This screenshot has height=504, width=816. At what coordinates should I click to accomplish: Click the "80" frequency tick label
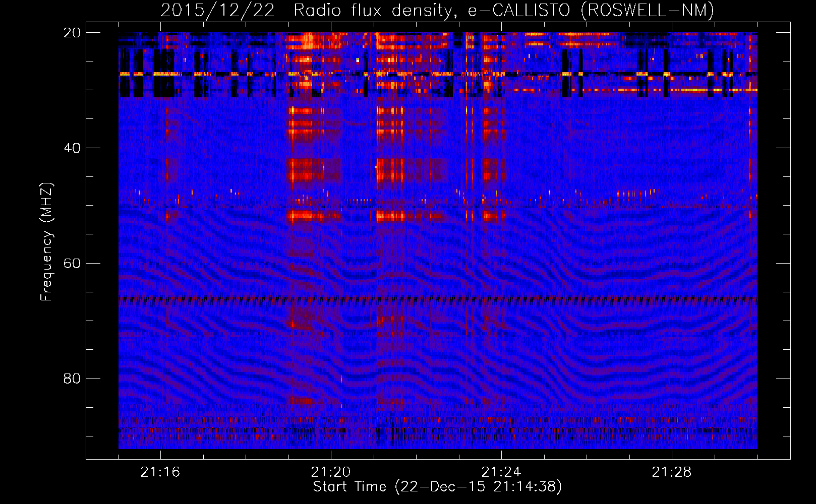pos(72,379)
